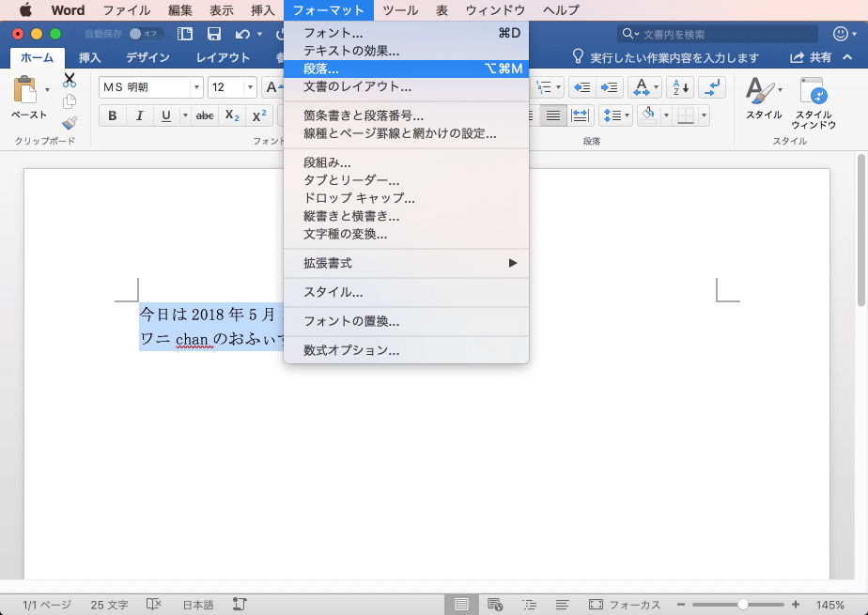Click the track changes icon in the status bar
The image size is (868, 615).
[240, 605]
